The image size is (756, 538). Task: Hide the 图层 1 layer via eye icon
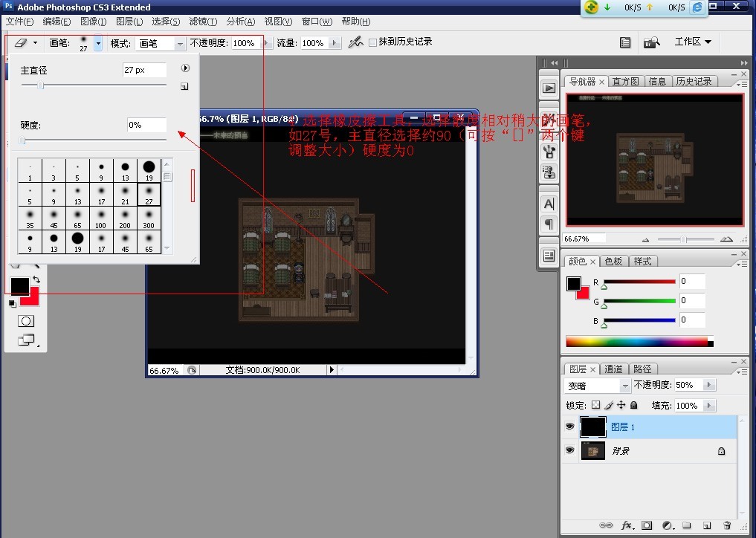point(570,427)
